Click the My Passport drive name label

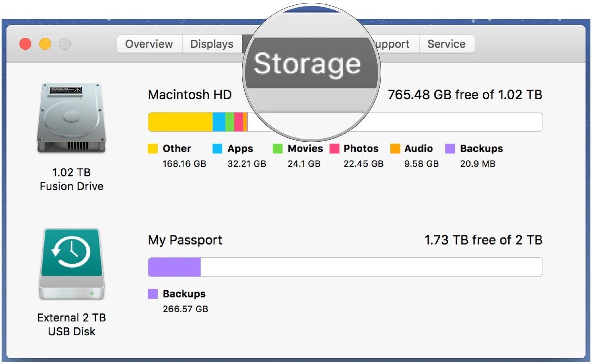(185, 240)
